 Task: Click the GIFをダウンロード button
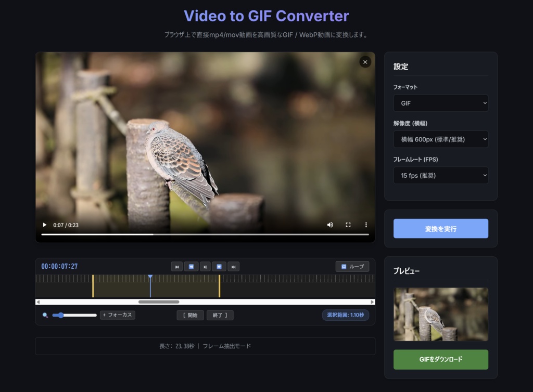coord(440,359)
